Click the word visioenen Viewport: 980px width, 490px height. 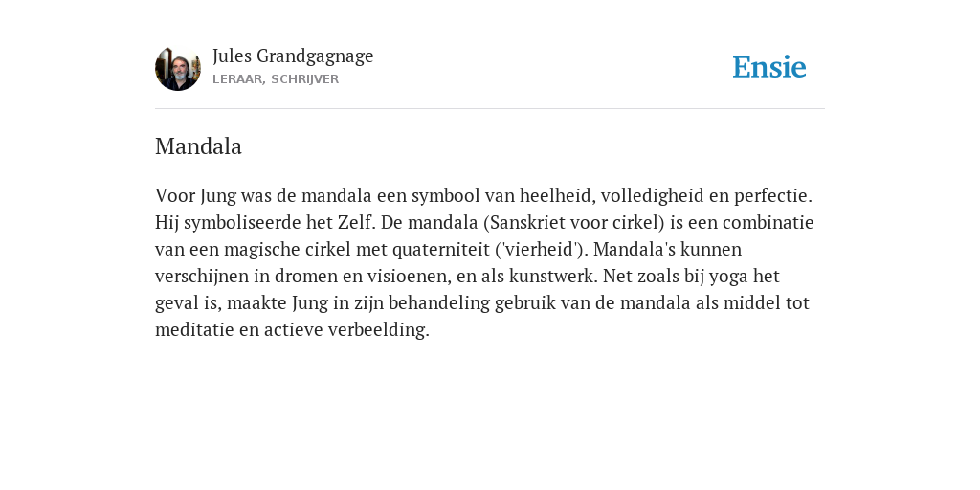[405, 277]
